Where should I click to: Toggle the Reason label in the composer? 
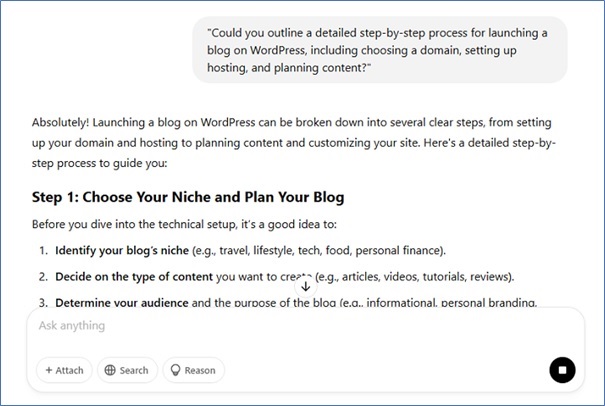(x=199, y=371)
